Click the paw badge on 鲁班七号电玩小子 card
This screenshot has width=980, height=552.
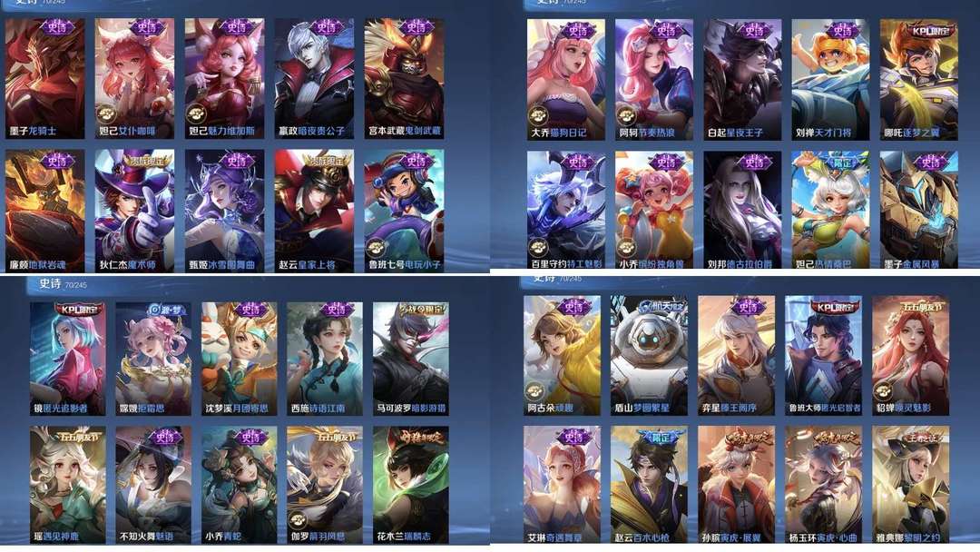376,248
